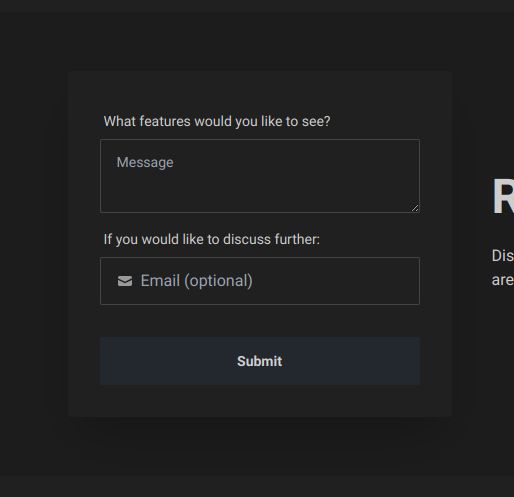Click the large cut-off "R" heading

503,196
